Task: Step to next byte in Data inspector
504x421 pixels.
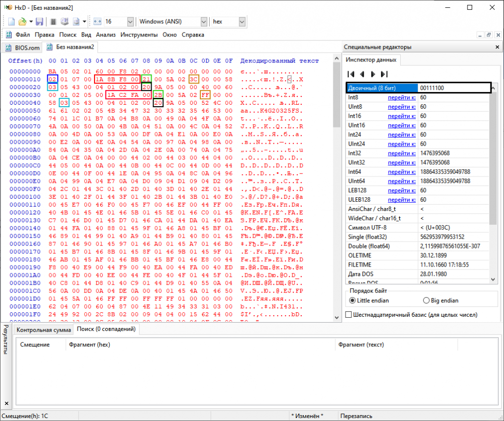Action: pos(373,74)
